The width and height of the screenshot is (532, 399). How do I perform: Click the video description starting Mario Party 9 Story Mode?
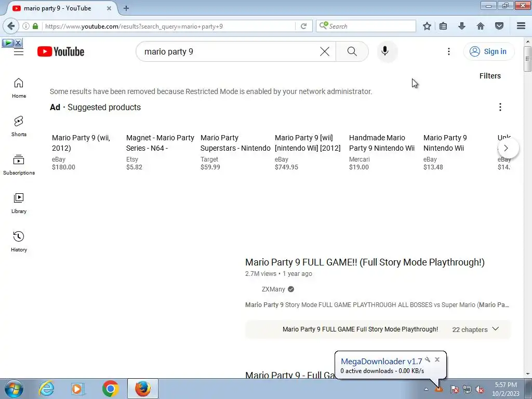377,304
